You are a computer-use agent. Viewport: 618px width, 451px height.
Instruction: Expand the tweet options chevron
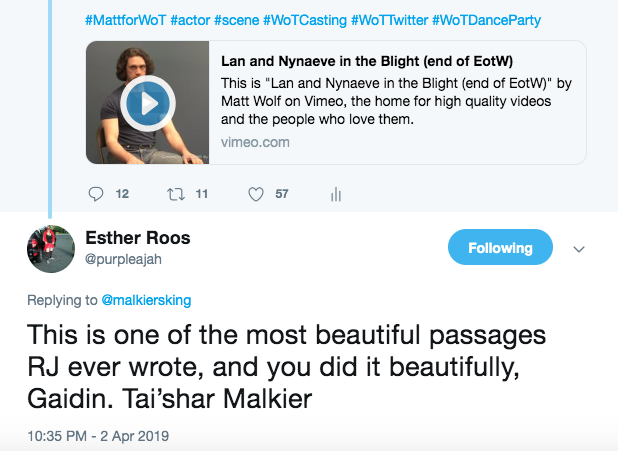click(x=578, y=248)
